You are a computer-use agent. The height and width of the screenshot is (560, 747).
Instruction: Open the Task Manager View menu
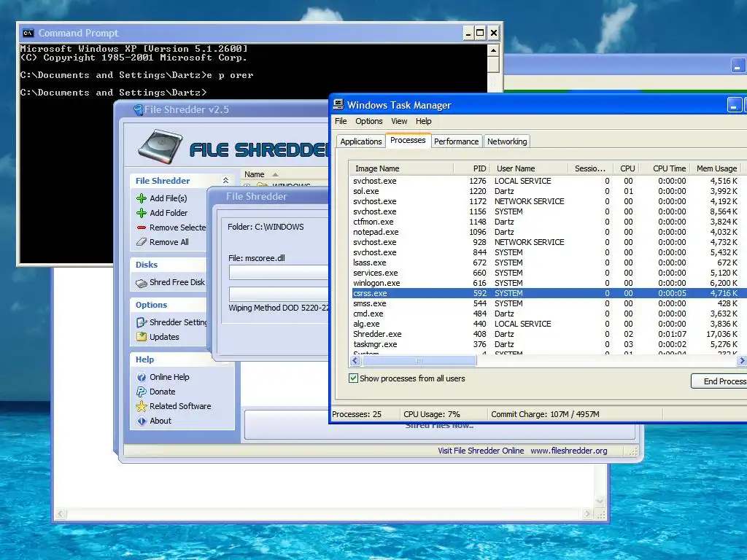coord(399,121)
